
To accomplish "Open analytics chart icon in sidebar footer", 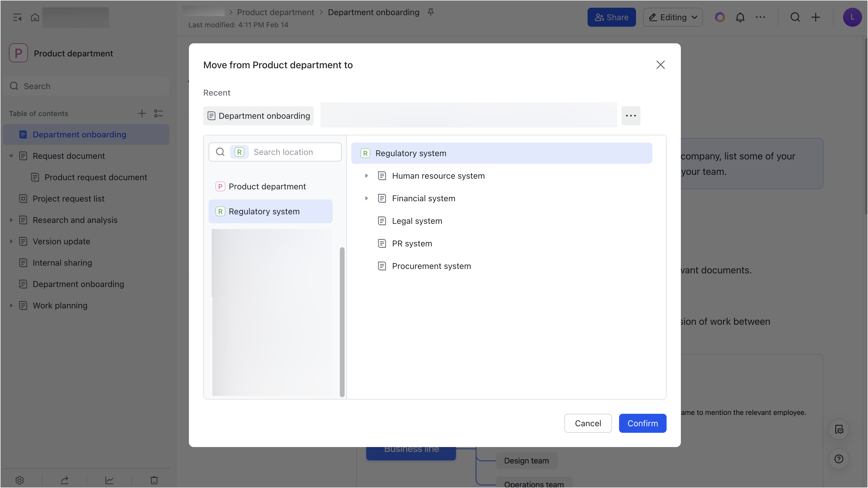I will (109, 480).
